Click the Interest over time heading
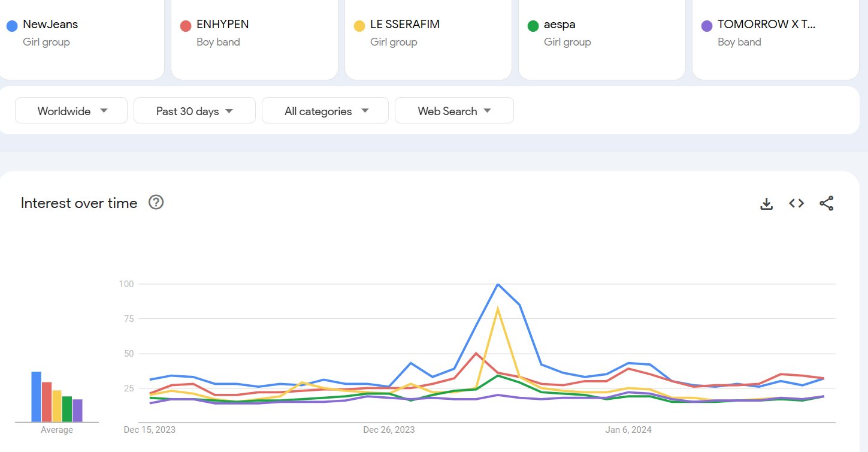 click(79, 203)
